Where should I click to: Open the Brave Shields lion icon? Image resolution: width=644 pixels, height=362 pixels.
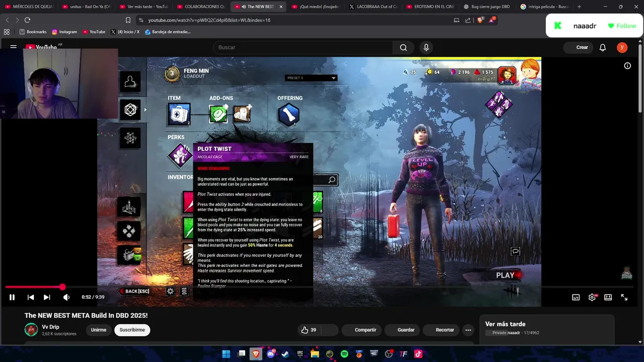click(479, 20)
